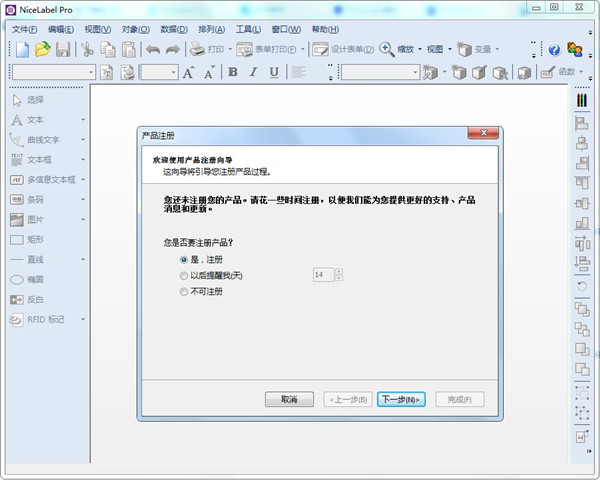Select the 图片 picture tool
Viewport: 600px width, 480px height.
(27, 220)
